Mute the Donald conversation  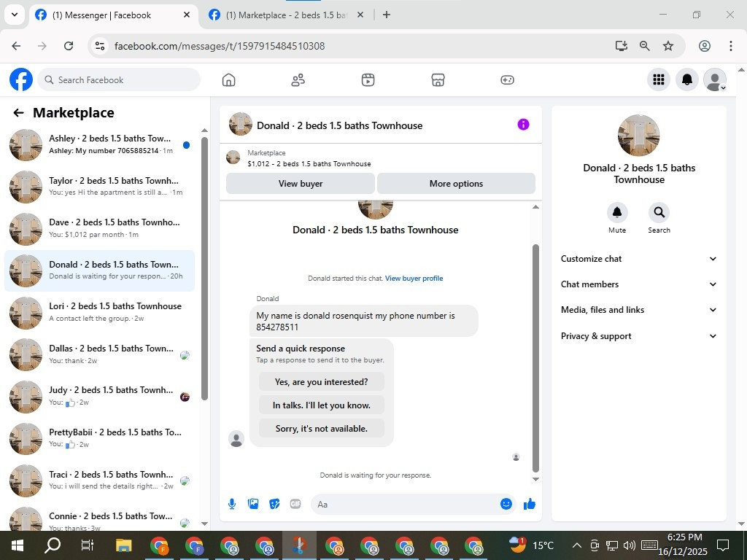pos(617,212)
